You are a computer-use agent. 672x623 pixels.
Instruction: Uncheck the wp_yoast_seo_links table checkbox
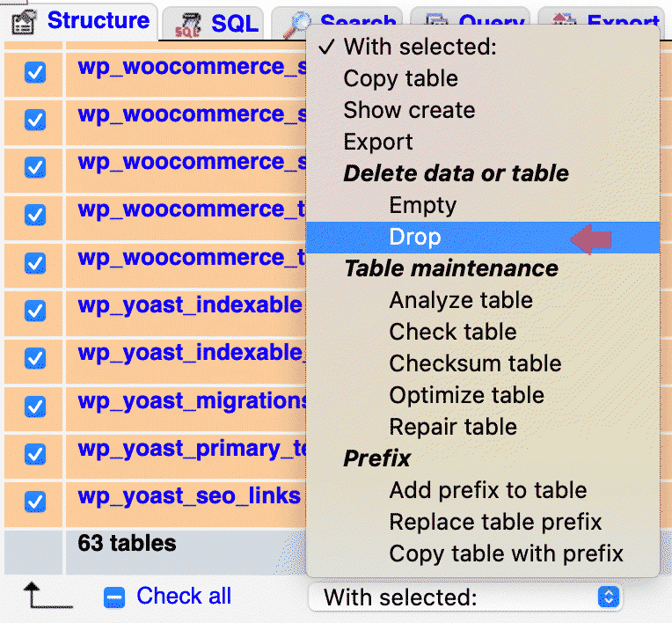tap(35, 502)
